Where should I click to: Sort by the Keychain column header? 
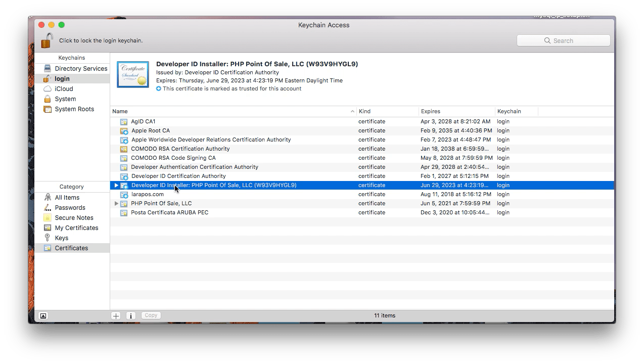(517, 111)
